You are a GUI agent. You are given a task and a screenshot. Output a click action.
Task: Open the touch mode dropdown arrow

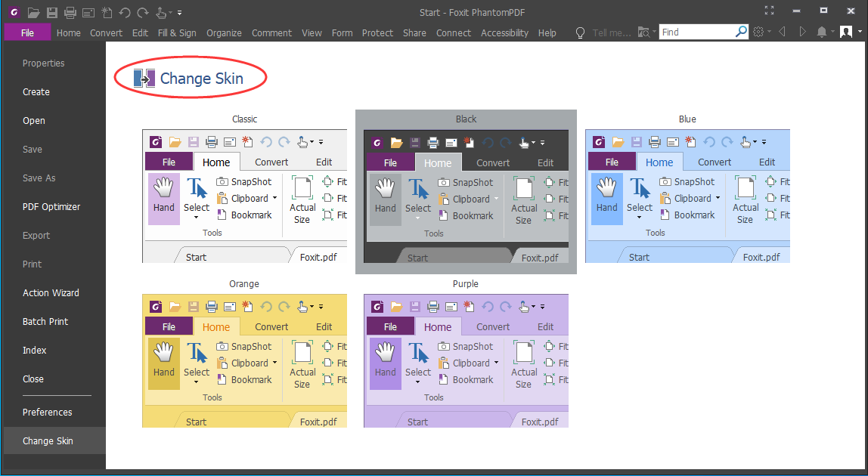[171, 12]
